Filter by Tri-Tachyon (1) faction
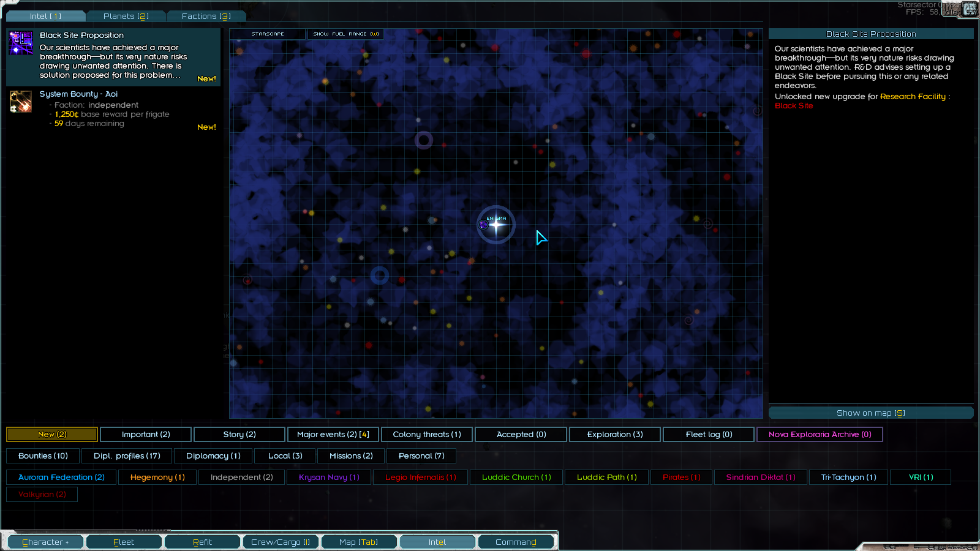The width and height of the screenshot is (980, 551). [x=849, y=477]
